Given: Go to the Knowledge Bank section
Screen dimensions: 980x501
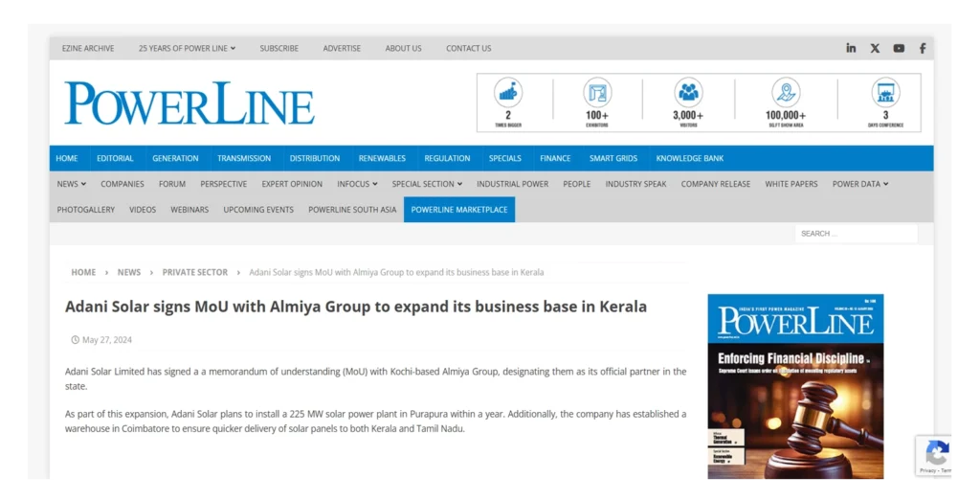Looking at the screenshot, I should click(689, 158).
